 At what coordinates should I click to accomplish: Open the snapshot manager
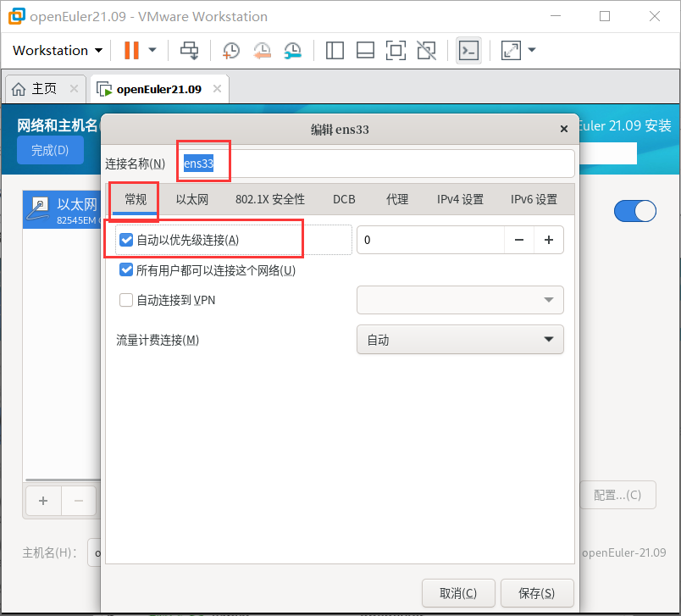[293, 50]
